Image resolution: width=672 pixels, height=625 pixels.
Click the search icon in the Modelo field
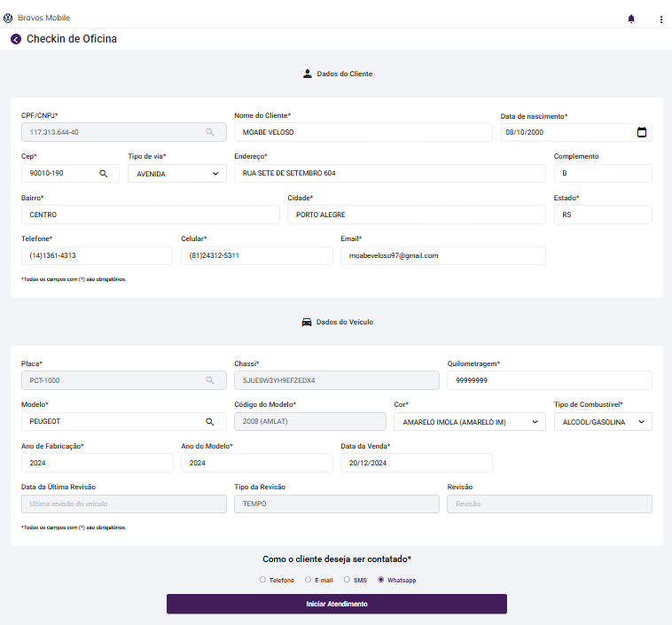[210, 422]
